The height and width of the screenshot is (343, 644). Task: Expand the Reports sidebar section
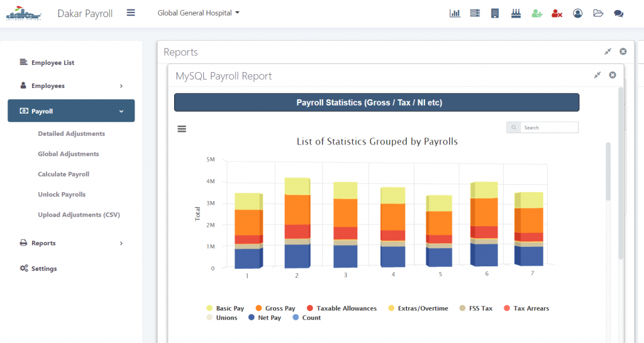pos(71,243)
